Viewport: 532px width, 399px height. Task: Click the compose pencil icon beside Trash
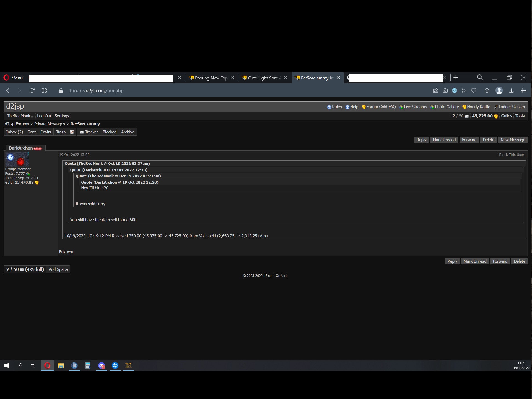coord(72,132)
